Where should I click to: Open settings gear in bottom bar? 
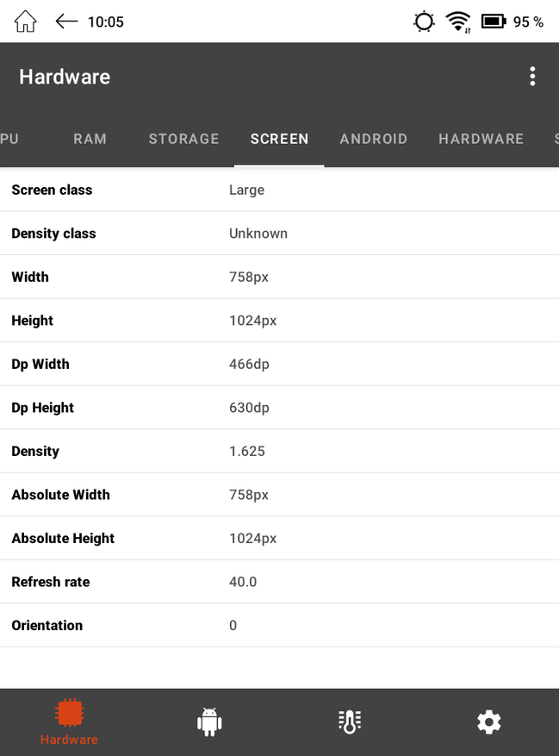(488, 722)
